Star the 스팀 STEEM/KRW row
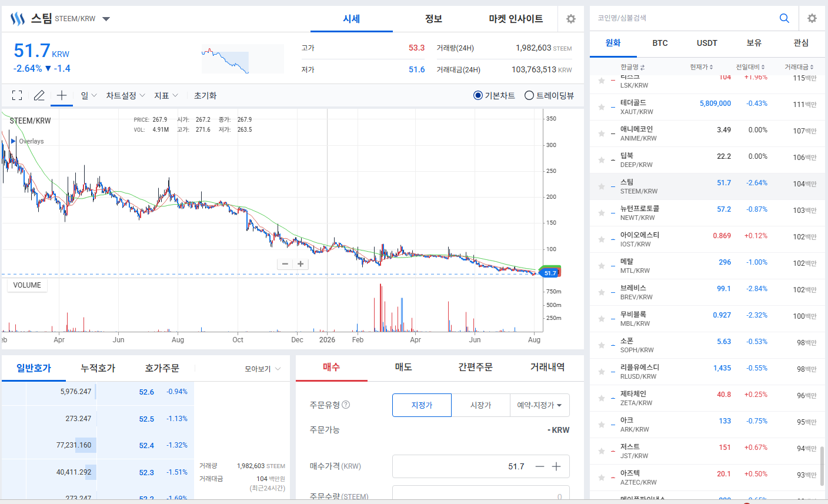The image size is (828, 504). coord(602,186)
